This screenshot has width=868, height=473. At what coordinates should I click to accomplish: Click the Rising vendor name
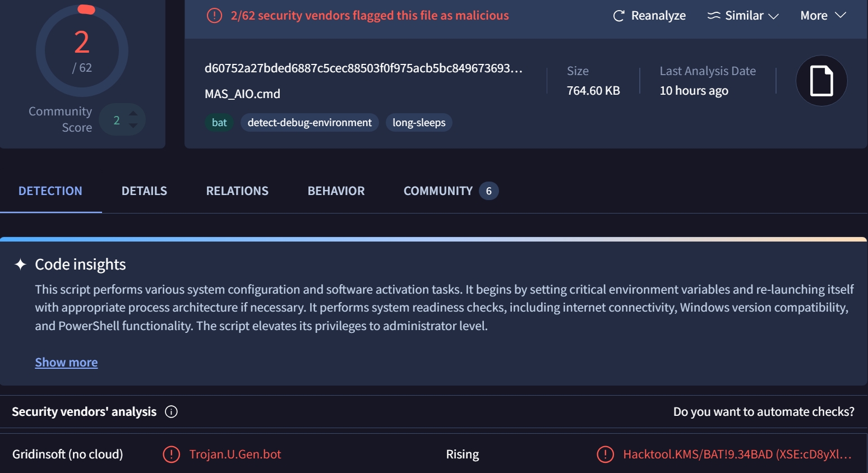(x=463, y=455)
